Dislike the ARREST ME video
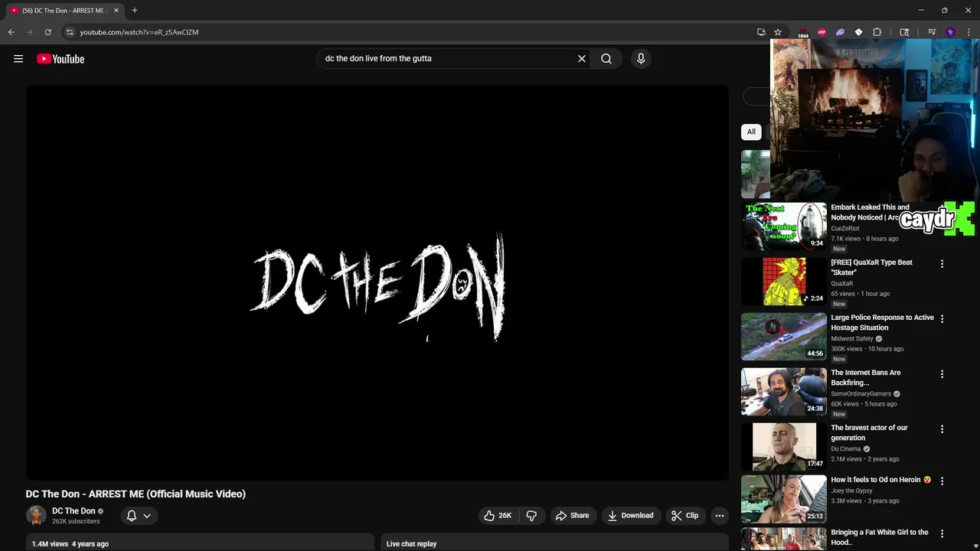The height and width of the screenshot is (551, 980). pyautogui.click(x=531, y=516)
